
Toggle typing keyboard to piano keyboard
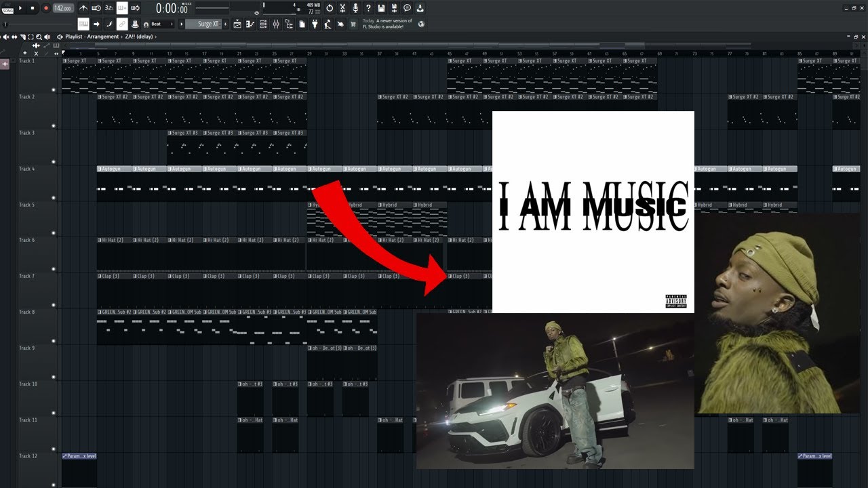click(83, 24)
